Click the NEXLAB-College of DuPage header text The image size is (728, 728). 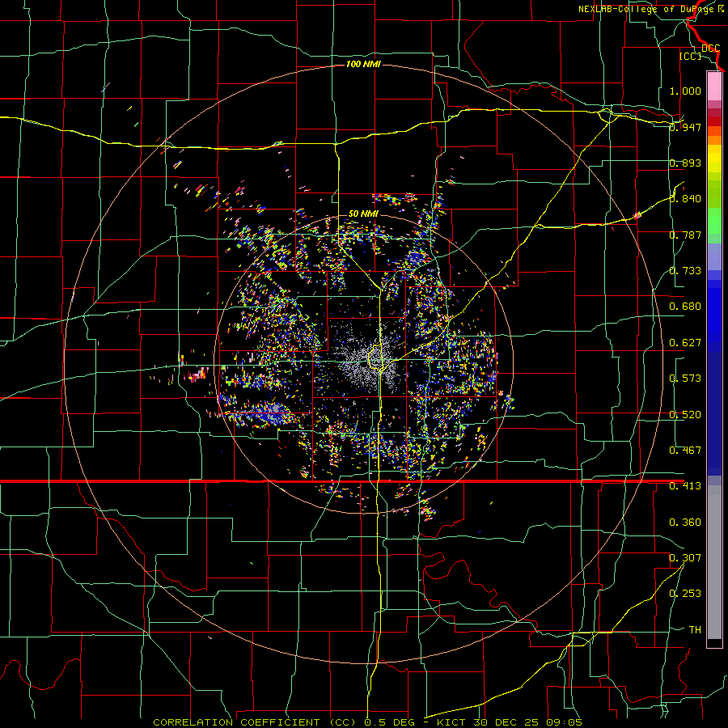pos(651,9)
